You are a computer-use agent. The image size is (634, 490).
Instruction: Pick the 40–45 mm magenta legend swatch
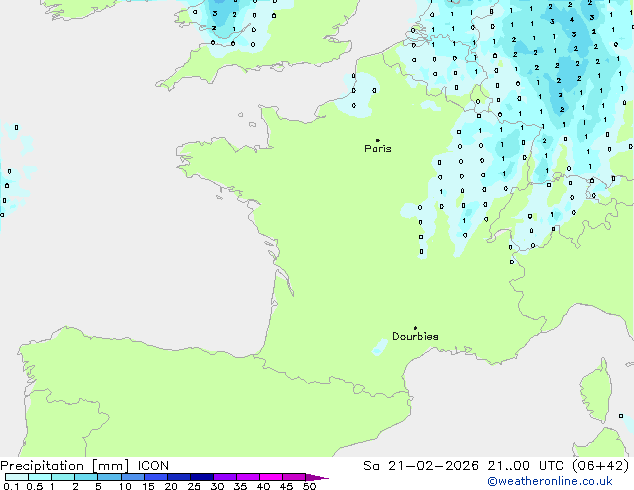coord(271,477)
